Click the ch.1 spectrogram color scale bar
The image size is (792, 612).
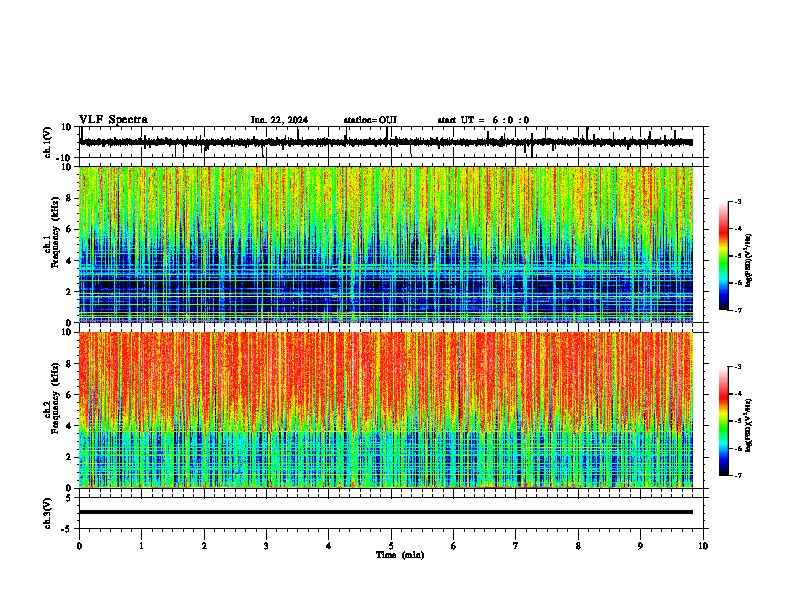[724, 256]
